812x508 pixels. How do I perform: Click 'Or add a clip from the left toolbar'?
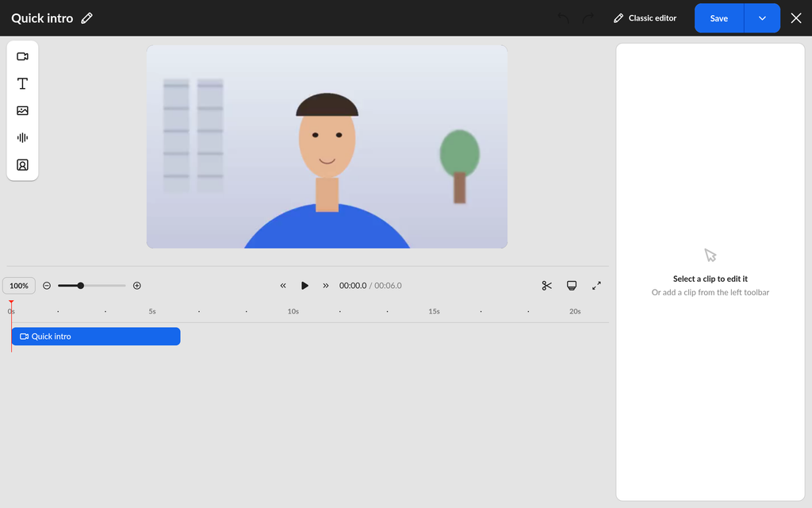710,292
